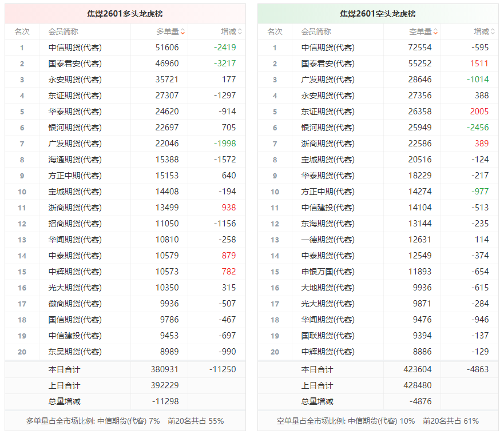Click green short change value -2456

coord(478,128)
